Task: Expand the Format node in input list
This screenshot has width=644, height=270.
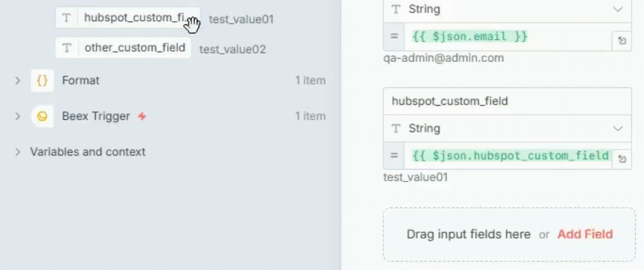Action: 18,80
